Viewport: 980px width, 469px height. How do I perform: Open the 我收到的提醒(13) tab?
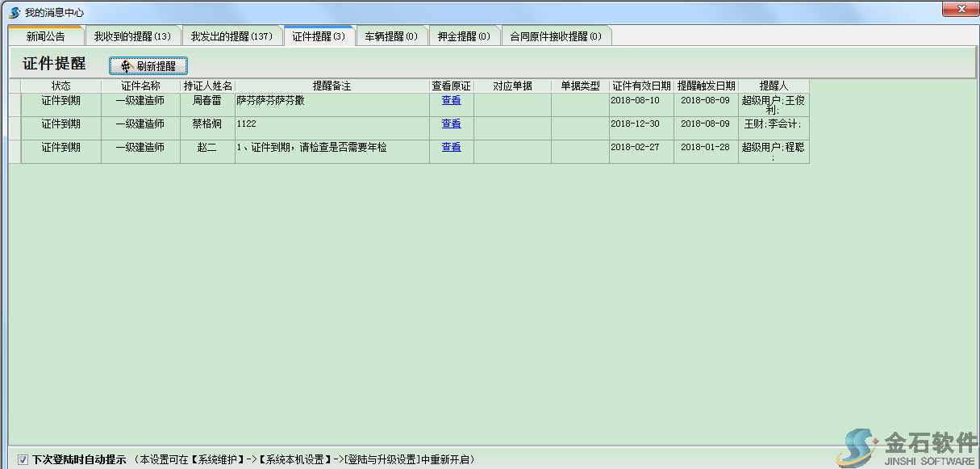[x=132, y=36]
